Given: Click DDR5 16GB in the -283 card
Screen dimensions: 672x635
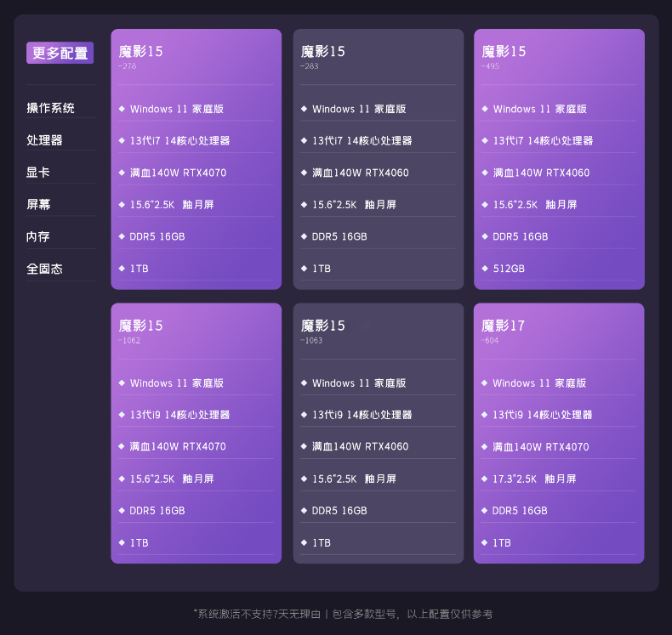Looking at the screenshot, I should [339, 236].
